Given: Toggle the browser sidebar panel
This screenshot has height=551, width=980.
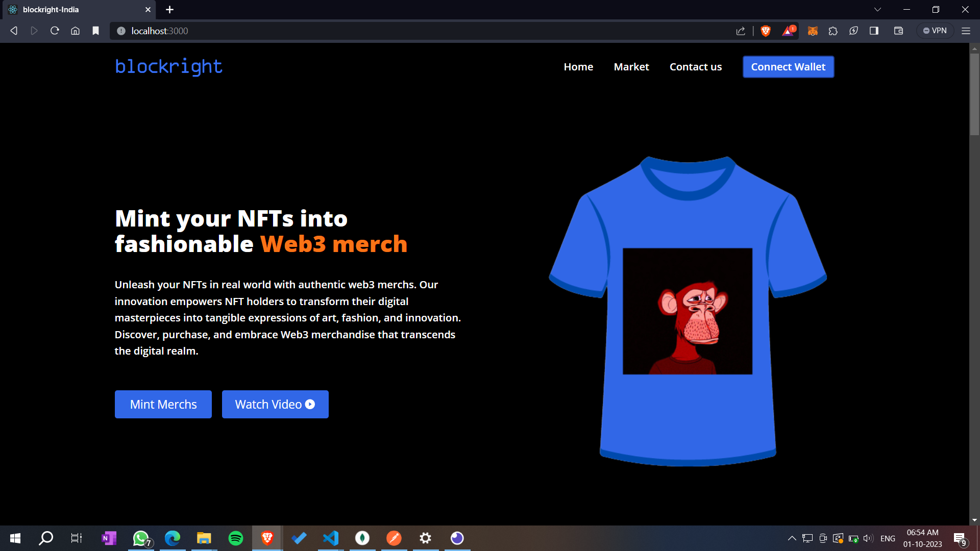Looking at the screenshot, I should pos(874,31).
